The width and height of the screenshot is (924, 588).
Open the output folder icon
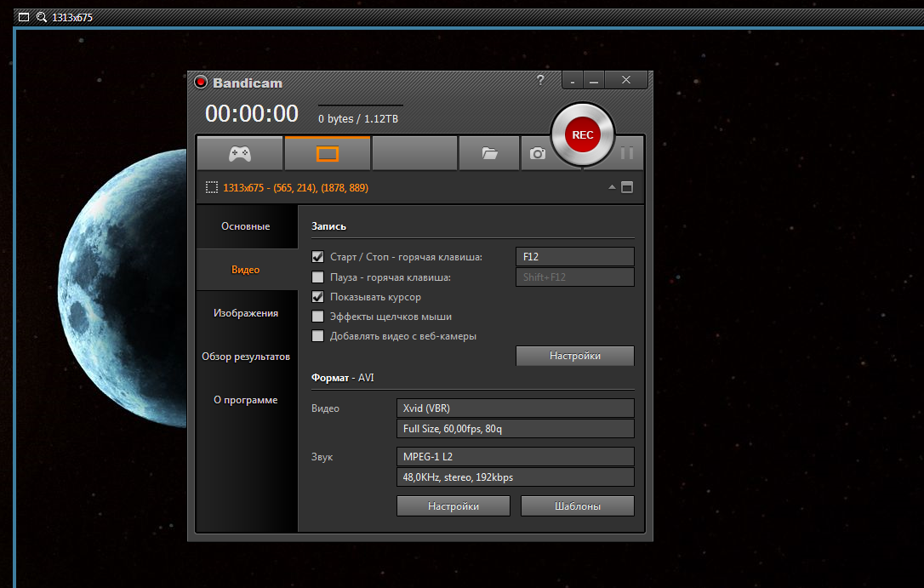coord(490,154)
